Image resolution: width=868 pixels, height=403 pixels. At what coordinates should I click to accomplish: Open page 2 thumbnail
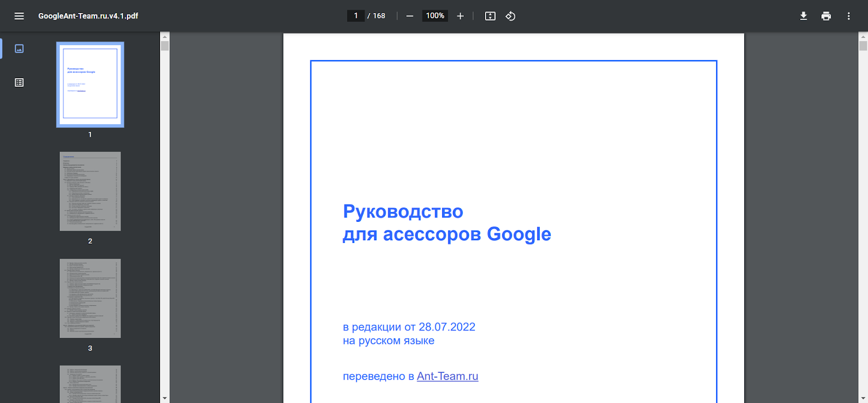[90, 191]
